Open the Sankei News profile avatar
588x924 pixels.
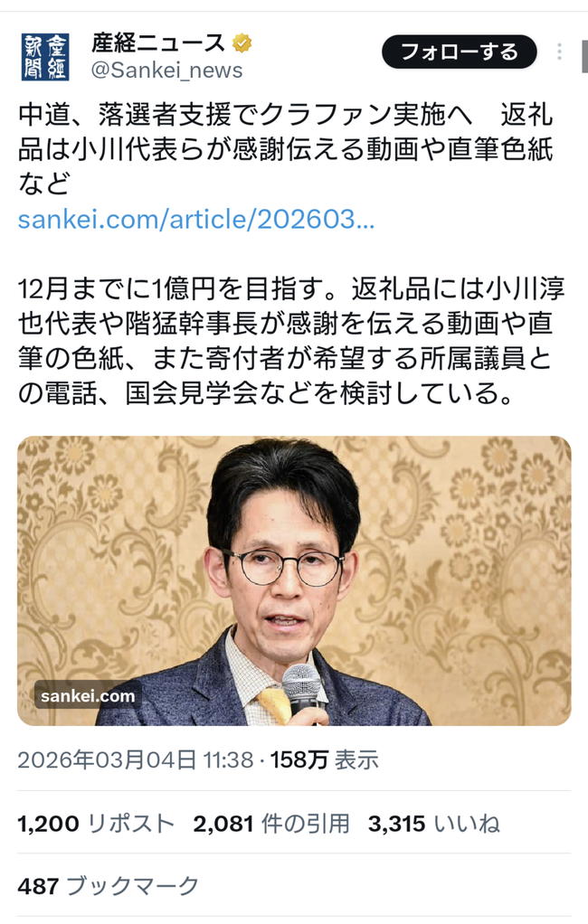point(45,57)
